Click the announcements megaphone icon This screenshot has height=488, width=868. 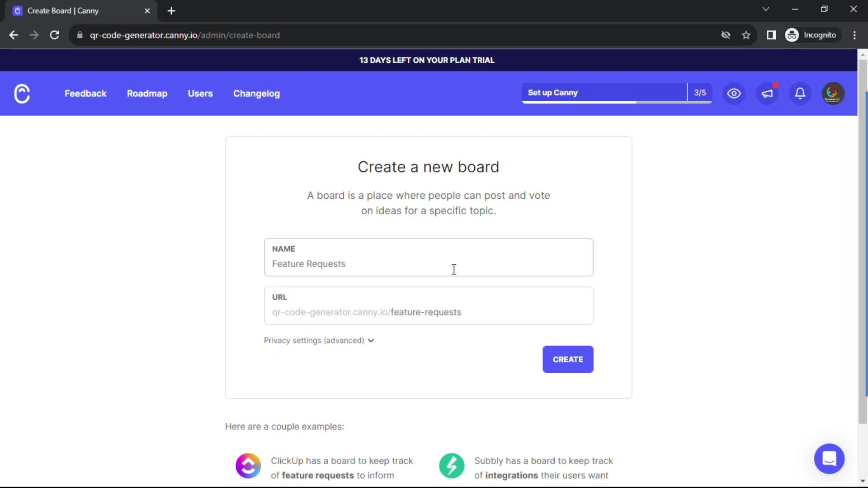767,94
